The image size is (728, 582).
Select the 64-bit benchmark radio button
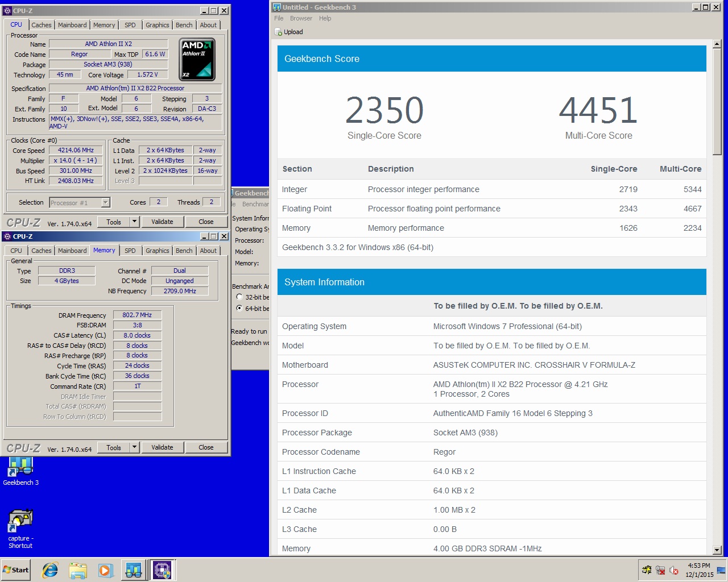239,308
